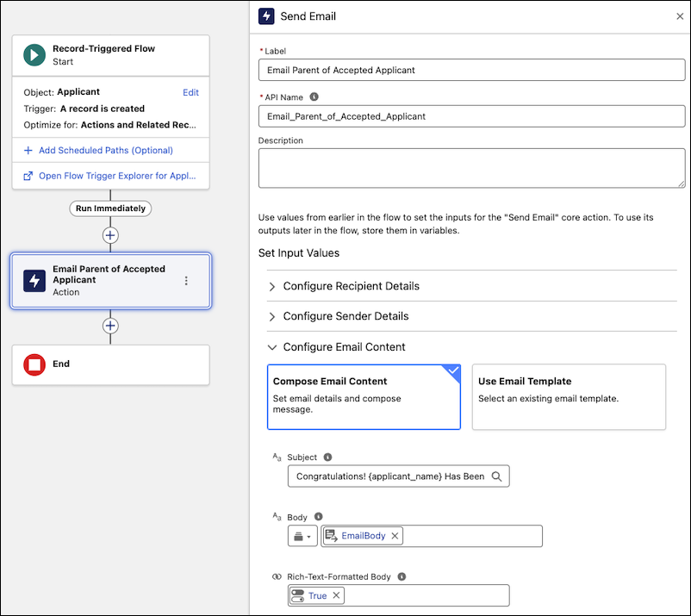Screen dimensions: 691x616
Task: Click the link icon beside Rich-Text-Formatted Body
Action: 277,576
